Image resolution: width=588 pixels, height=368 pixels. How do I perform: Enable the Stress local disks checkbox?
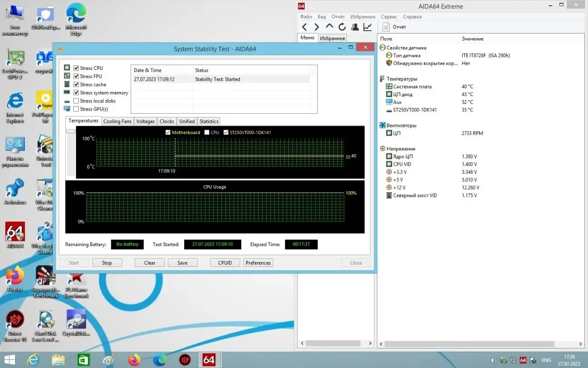[76, 101]
